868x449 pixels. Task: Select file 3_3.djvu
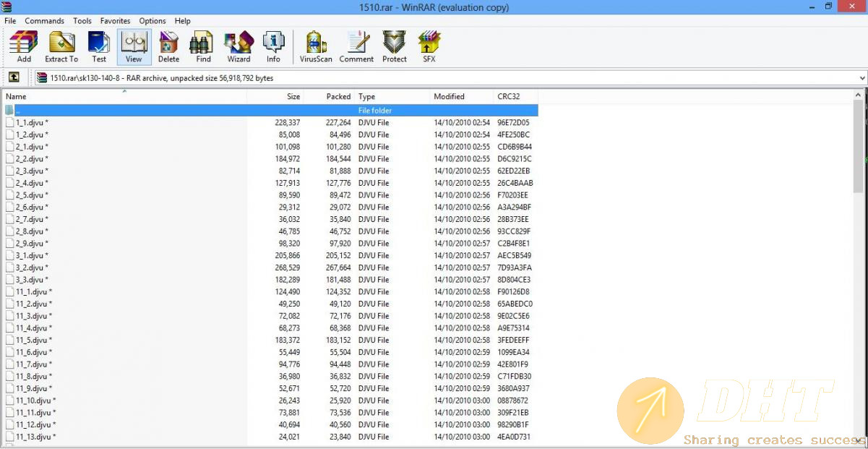[x=32, y=280]
